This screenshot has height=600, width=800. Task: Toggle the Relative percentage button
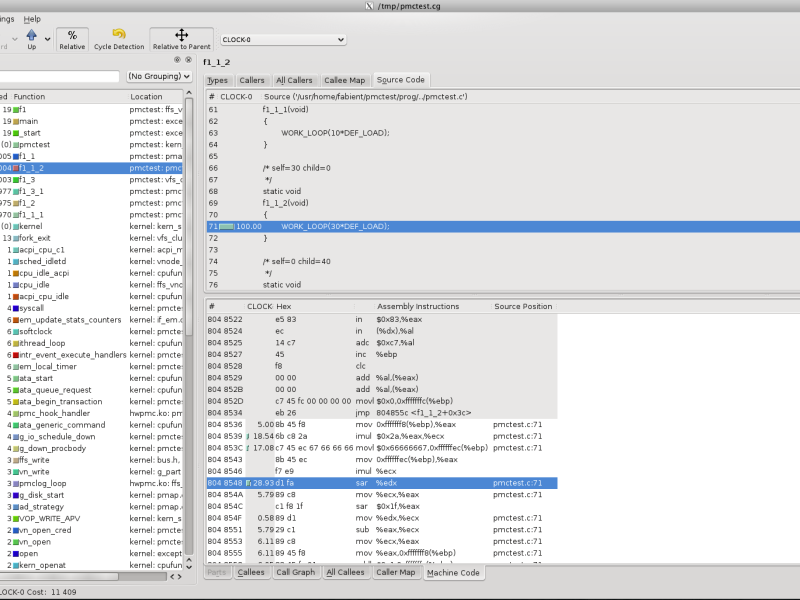72,39
